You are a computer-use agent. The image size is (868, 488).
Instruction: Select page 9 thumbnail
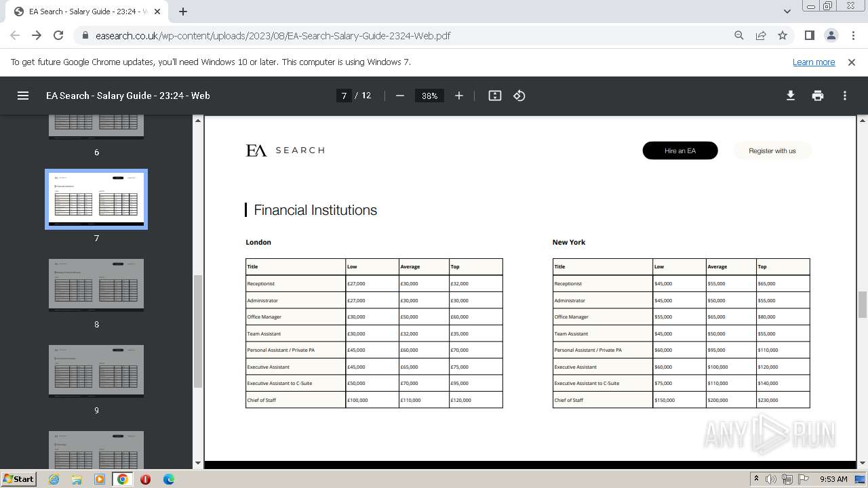[x=96, y=371]
